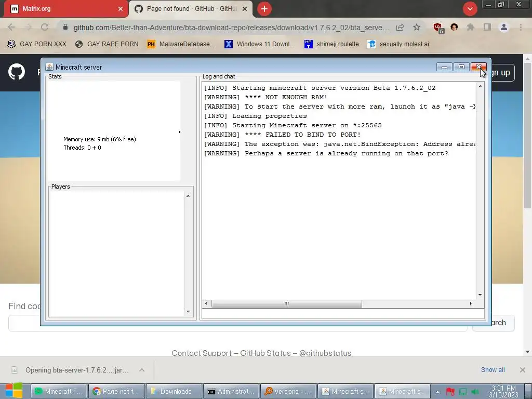The height and width of the screenshot is (399, 532).
Task: Click the Players list down arrow
Action: point(188,312)
